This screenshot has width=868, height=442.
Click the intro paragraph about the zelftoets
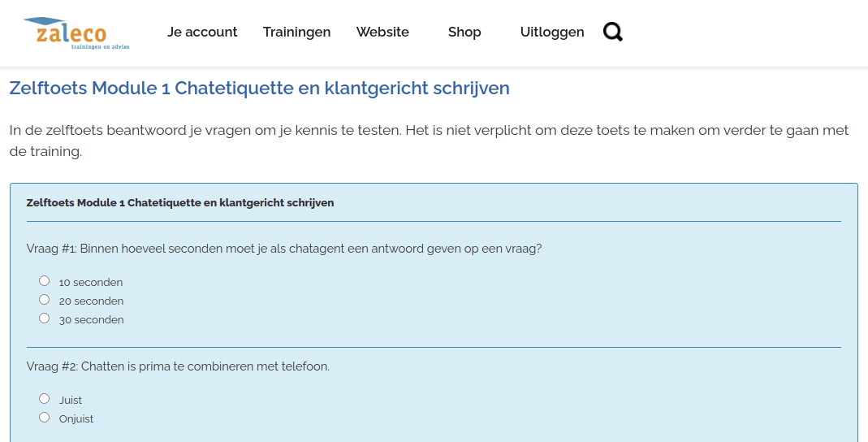coord(429,141)
